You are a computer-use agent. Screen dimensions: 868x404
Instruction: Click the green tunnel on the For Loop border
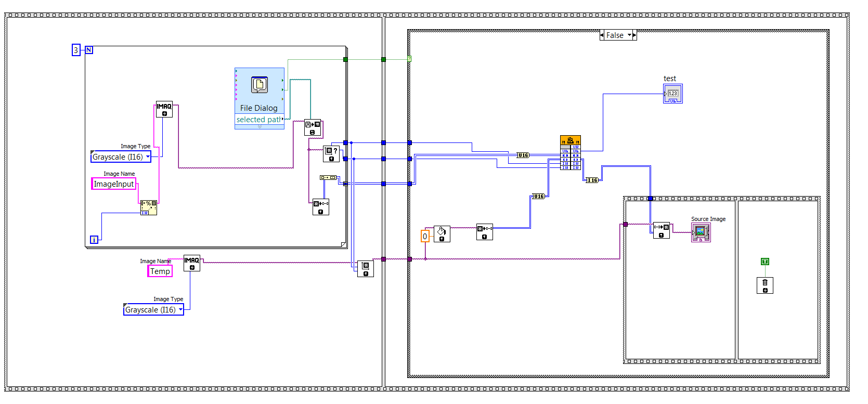click(x=345, y=59)
